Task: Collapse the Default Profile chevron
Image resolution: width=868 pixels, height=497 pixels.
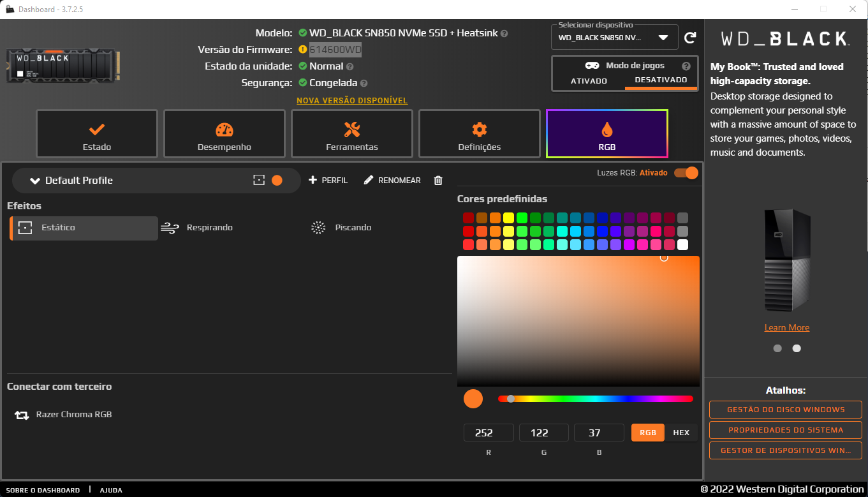Action: [x=35, y=180]
